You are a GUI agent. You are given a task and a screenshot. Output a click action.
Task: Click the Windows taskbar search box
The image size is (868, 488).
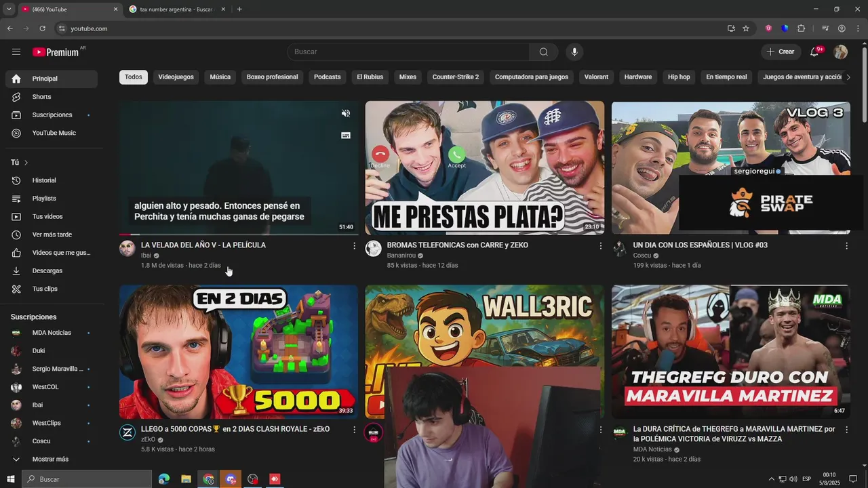click(x=86, y=479)
